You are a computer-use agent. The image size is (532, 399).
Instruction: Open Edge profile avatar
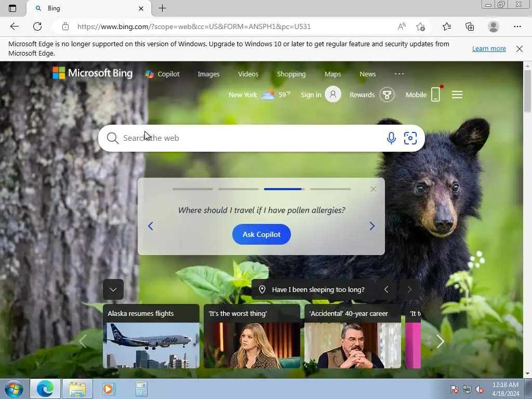494,26
